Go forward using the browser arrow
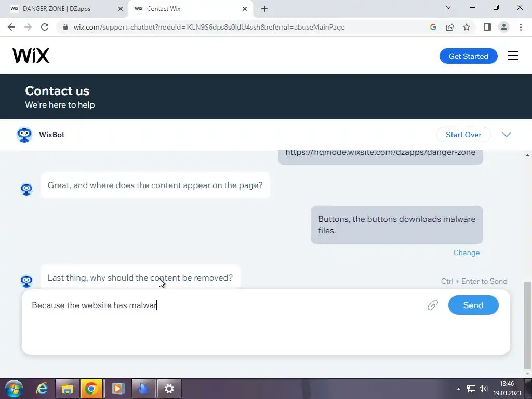532x399 pixels. pos(28,27)
